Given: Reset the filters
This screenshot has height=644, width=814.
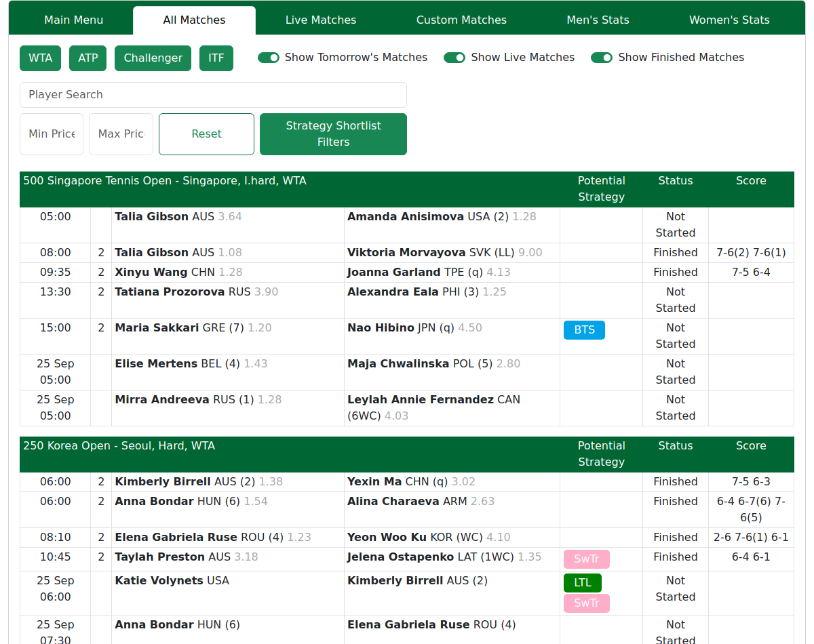Looking at the screenshot, I should coord(206,134).
